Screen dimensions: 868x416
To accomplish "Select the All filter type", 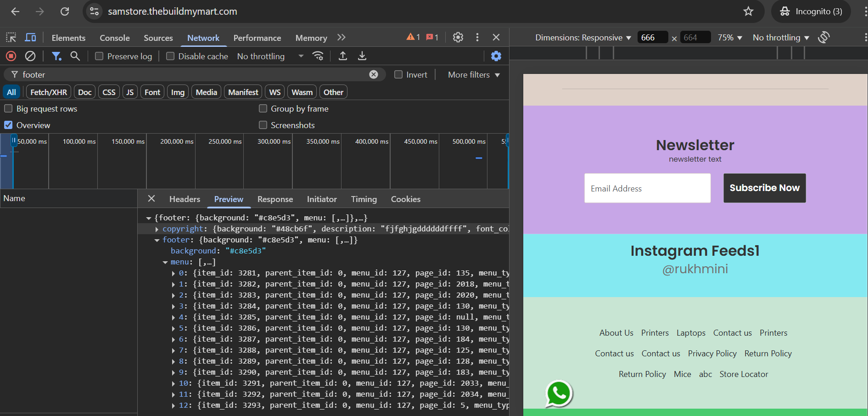I will 11,92.
